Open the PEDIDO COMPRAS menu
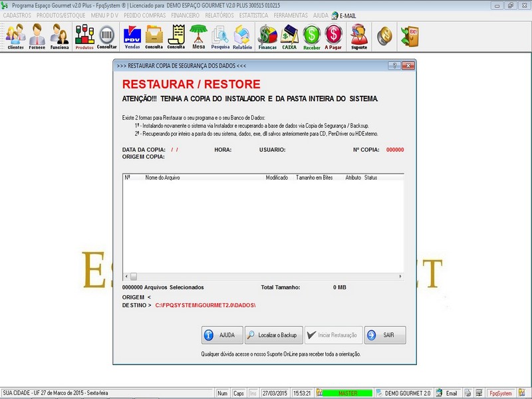This screenshot has height=399, width=532. pos(144,15)
